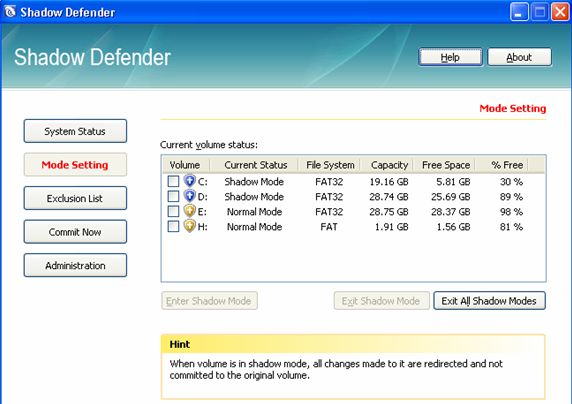Open the System Status page
The image size is (572, 404).
75,131
